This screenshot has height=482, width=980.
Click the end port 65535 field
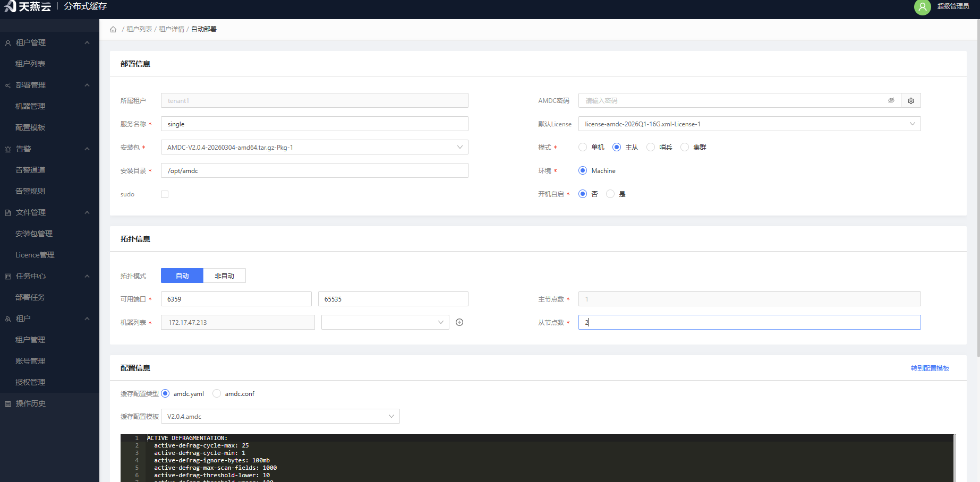(393, 299)
